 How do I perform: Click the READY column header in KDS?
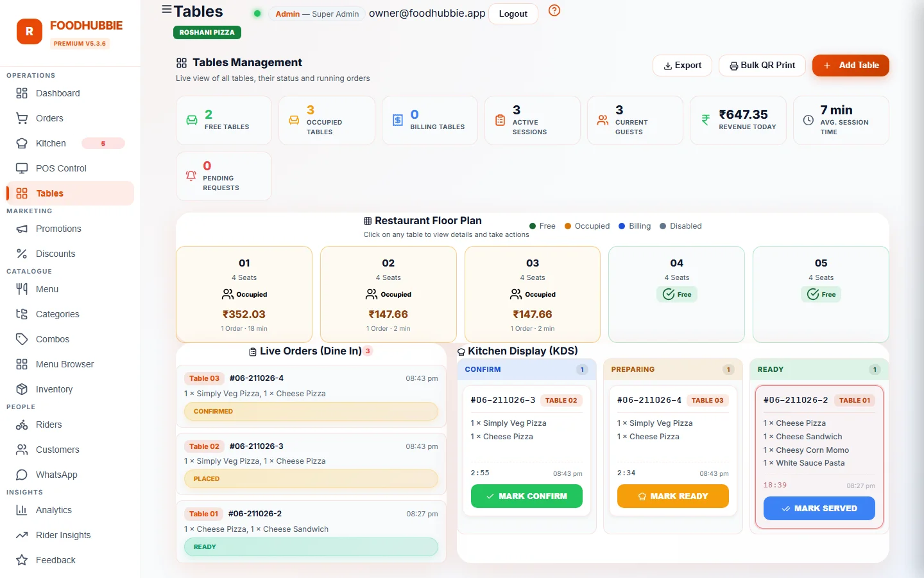coord(819,369)
